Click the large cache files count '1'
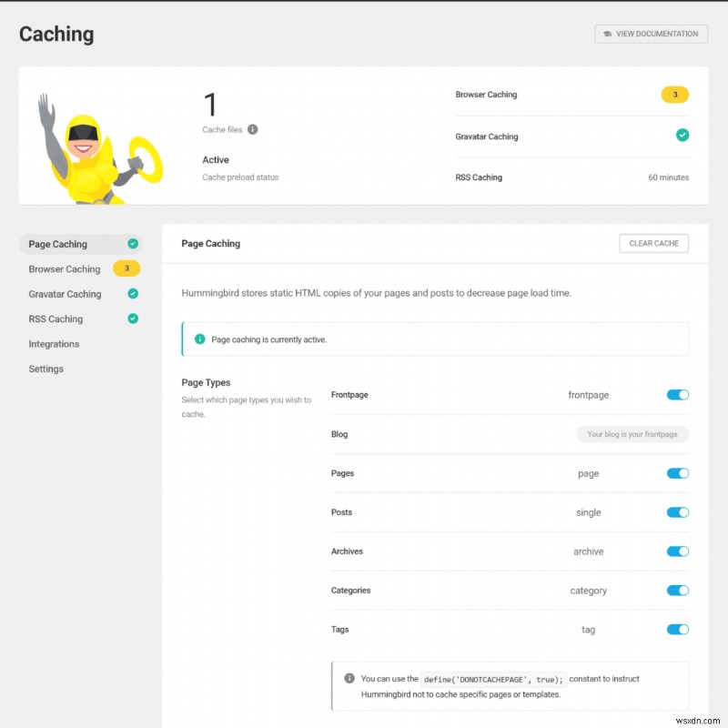This screenshot has height=728, width=728. point(210,104)
